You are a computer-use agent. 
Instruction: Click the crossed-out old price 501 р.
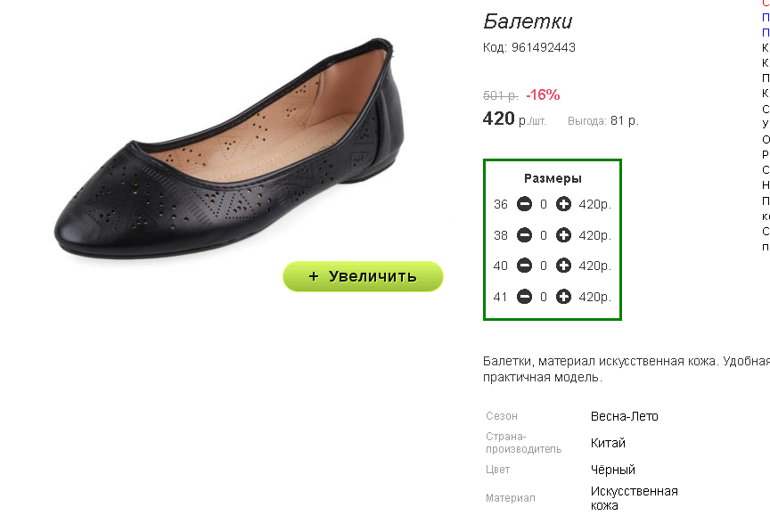click(500, 95)
